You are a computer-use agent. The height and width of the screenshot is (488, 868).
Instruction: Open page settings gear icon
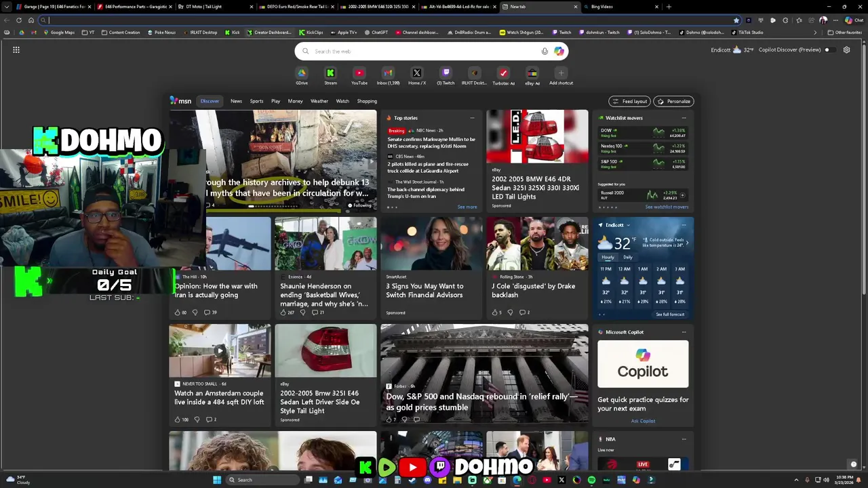click(x=846, y=49)
